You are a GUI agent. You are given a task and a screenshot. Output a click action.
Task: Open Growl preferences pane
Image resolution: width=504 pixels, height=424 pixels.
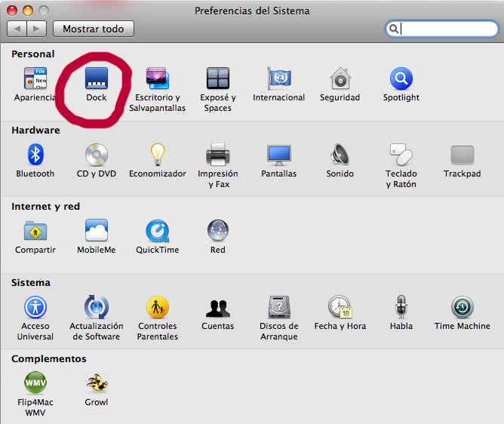pyautogui.click(x=97, y=383)
